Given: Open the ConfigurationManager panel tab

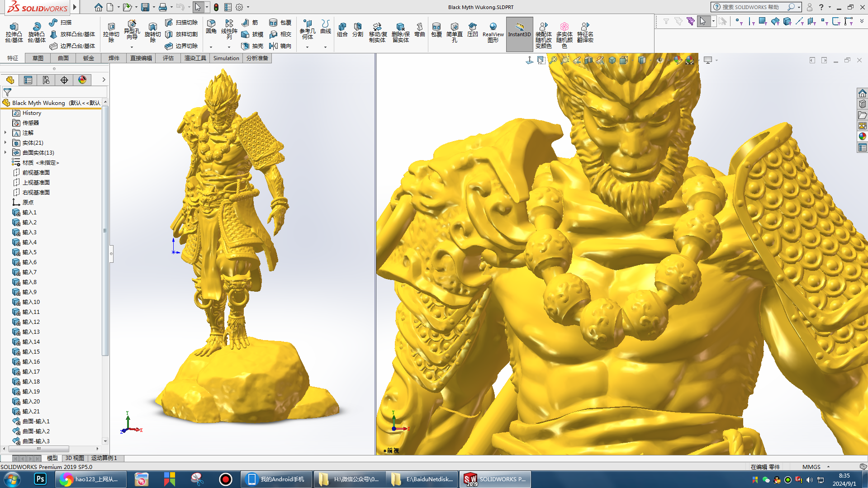Looking at the screenshot, I should [x=46, y=80].
